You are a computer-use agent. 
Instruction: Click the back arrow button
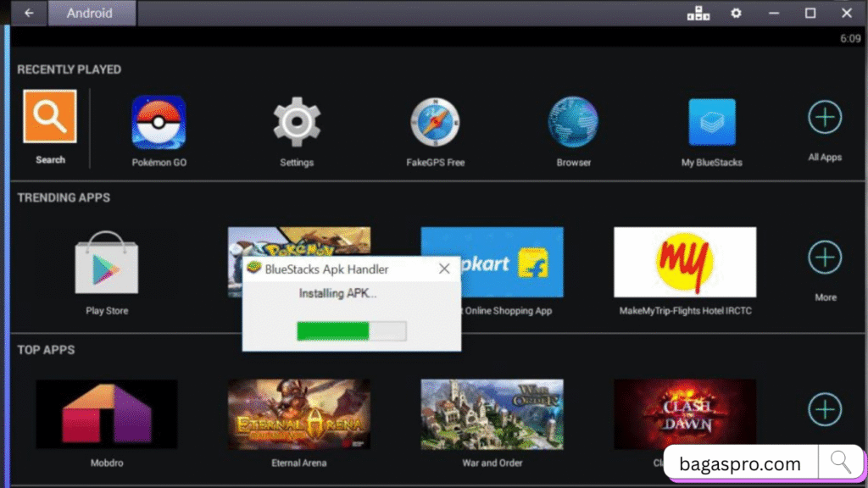point(29,13)
